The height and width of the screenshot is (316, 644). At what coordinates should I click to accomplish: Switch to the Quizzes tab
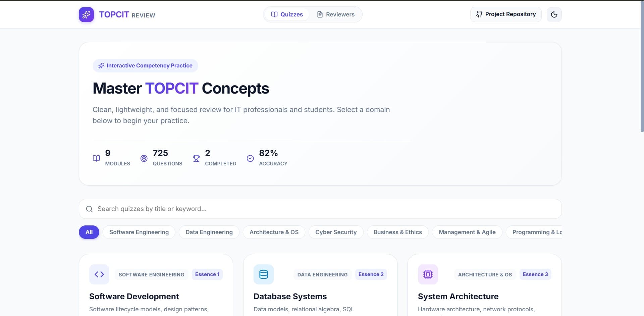pos(287,14)
